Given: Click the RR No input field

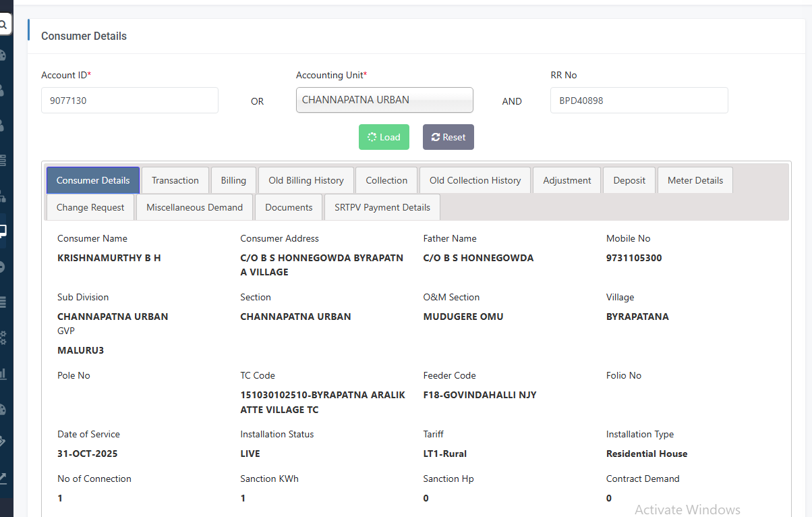Looking at the screenshot, I should 639,100.
